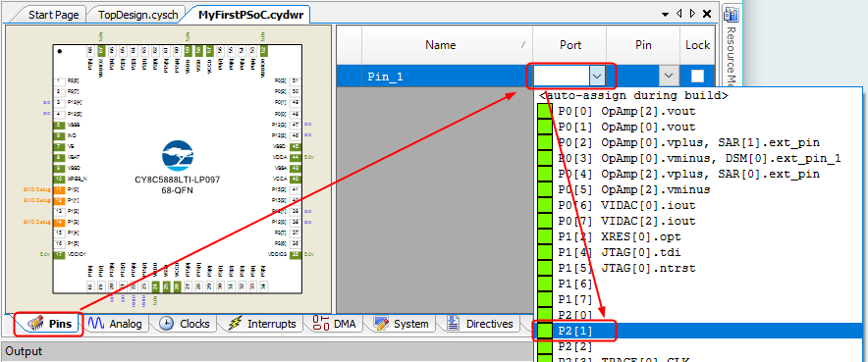868x362 pixels.
Task: Expand the Pin dropdown for Pin_1
Action: 669,76
